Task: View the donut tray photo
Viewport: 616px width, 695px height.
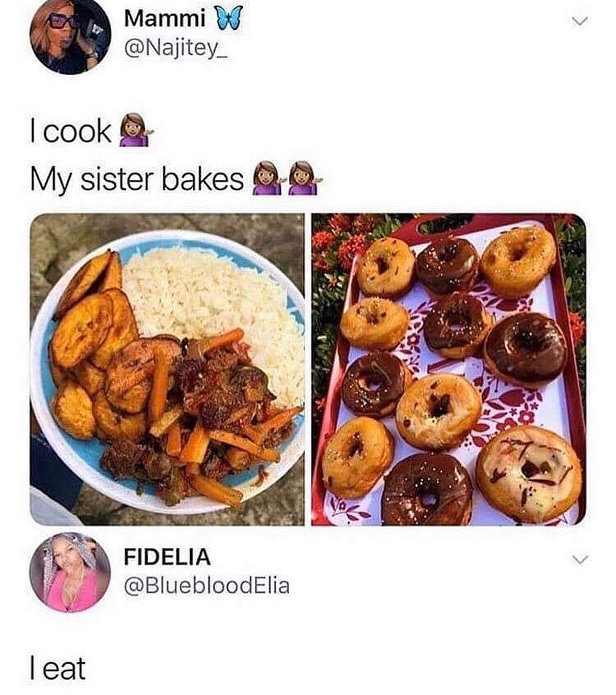Action: [449, 369]
